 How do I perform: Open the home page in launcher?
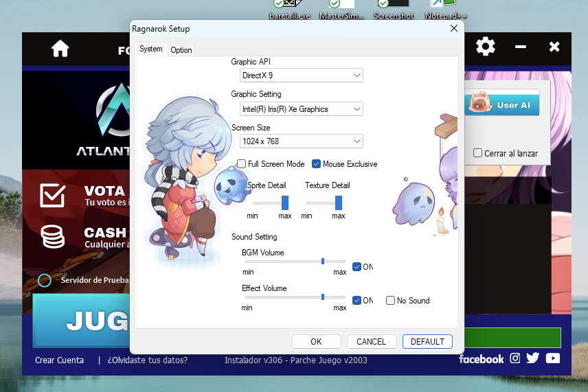(x=60, y=48)
